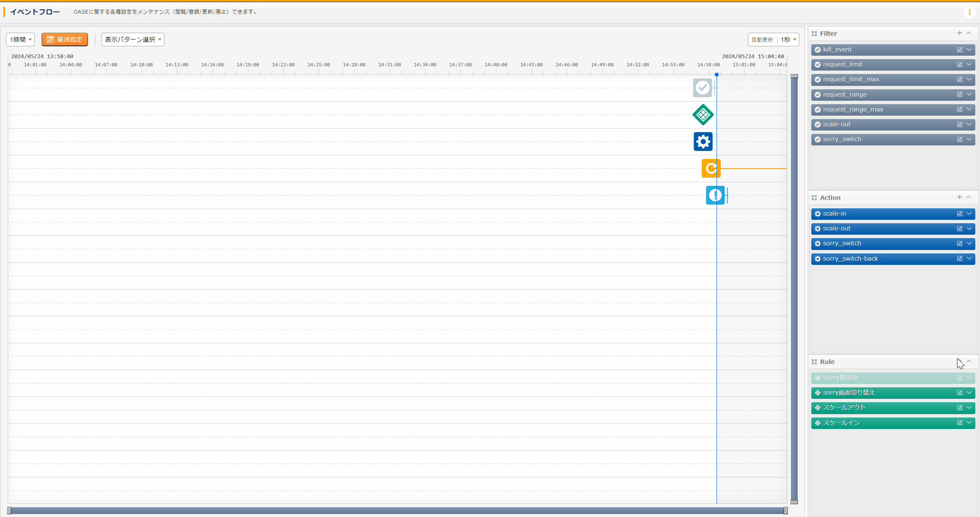Expand the request_range filter chevron
The width and height of the screenshot is (980, 517).
[x=969, y=94]
